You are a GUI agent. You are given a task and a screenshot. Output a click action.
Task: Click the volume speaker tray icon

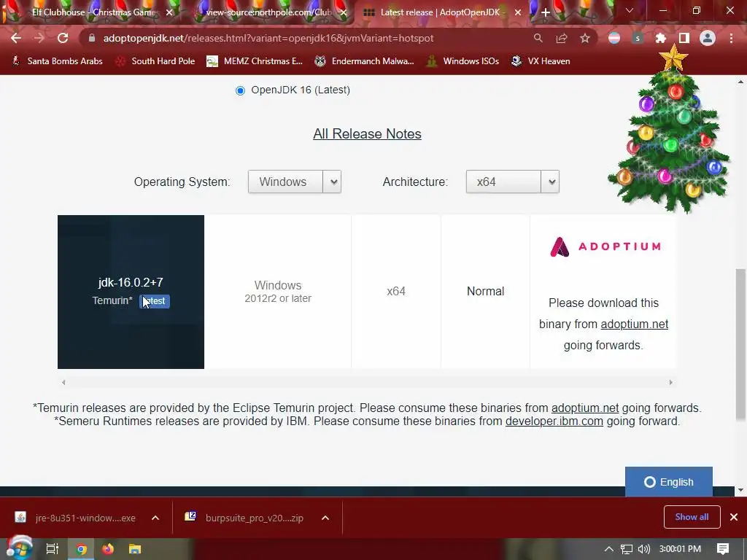click(643, 549)
